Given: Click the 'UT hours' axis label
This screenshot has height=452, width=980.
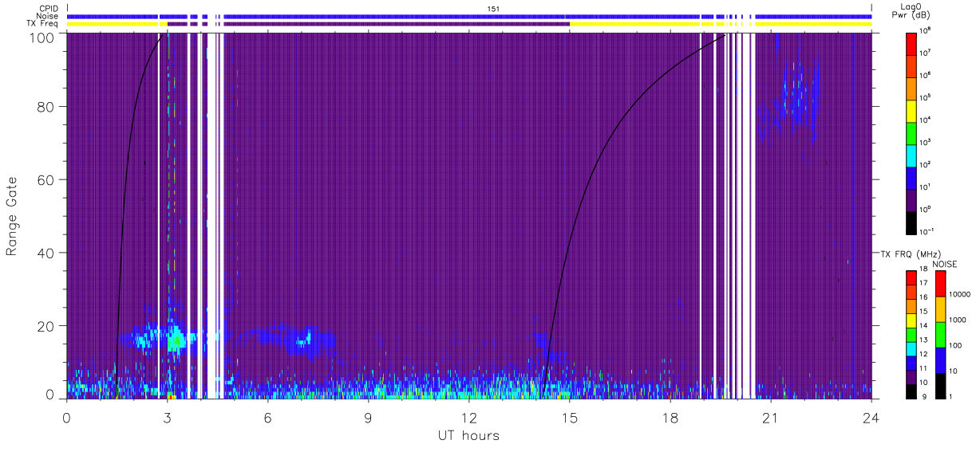Looking at the screenshot, I should (468, 436).
